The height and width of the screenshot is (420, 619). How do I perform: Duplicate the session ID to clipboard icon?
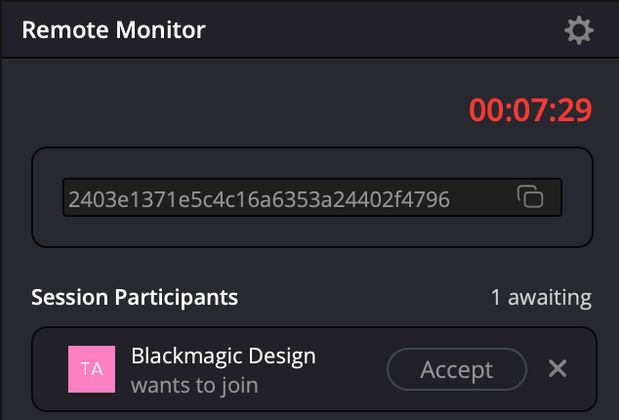pos(530,196)
